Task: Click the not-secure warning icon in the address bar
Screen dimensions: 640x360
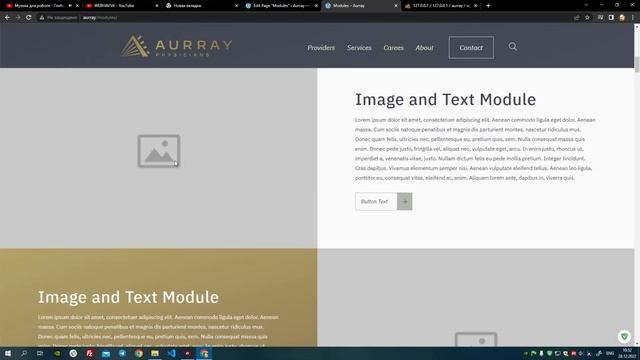Action: [x=42, y=18]
